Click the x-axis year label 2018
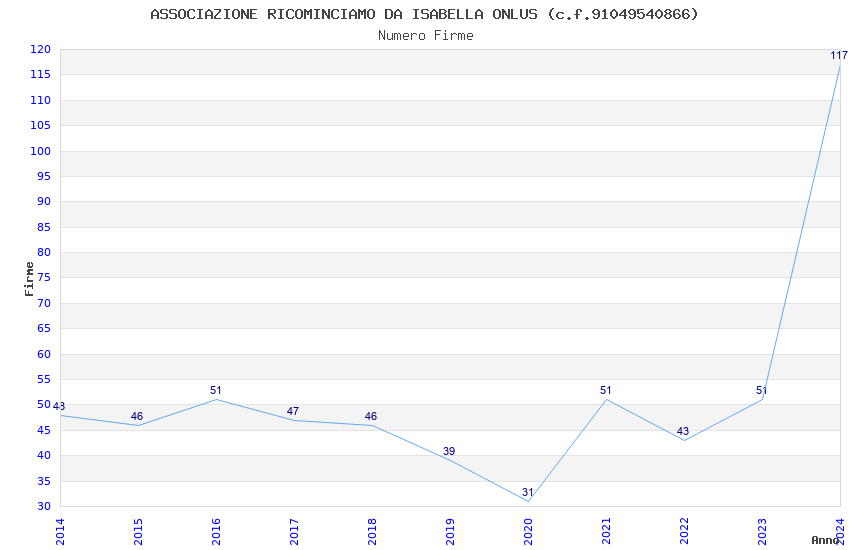The height and width of the screenshot is (550, 850). 372,532
